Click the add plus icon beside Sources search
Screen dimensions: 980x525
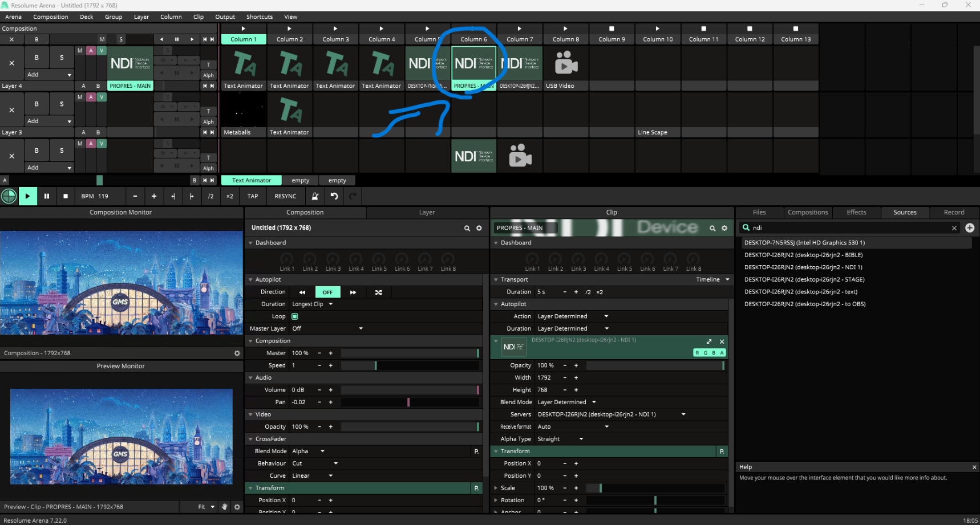[970, 228]
